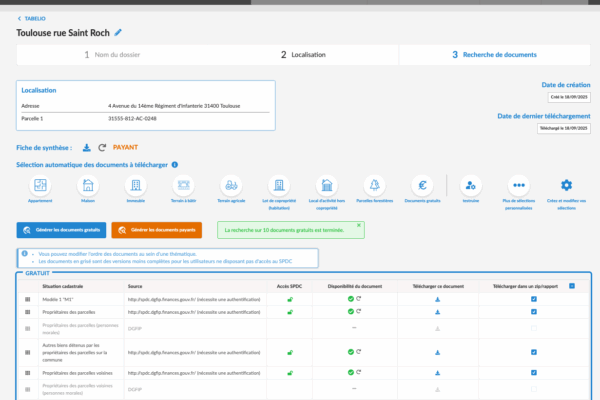Download the fiche de synthèse
The width and height of the screenshot is (600, 400).
[87, 147]
